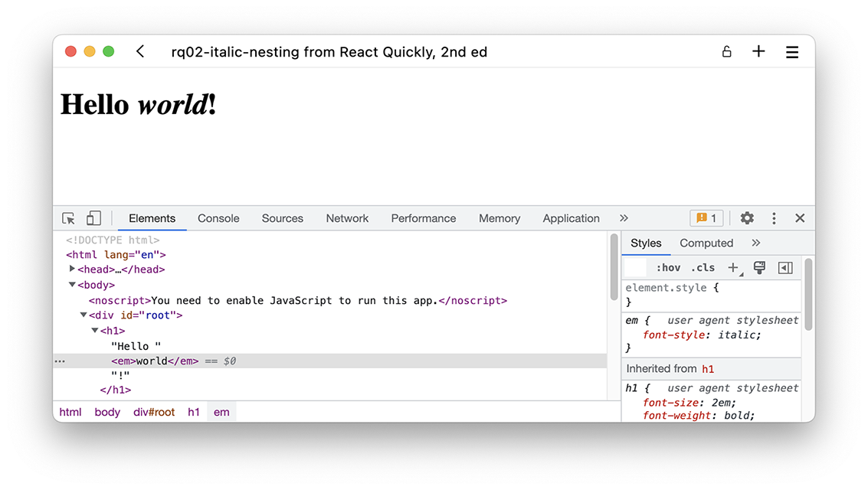Open DevTools settings gear
The image size is (868, 490).
pos(747,218)
